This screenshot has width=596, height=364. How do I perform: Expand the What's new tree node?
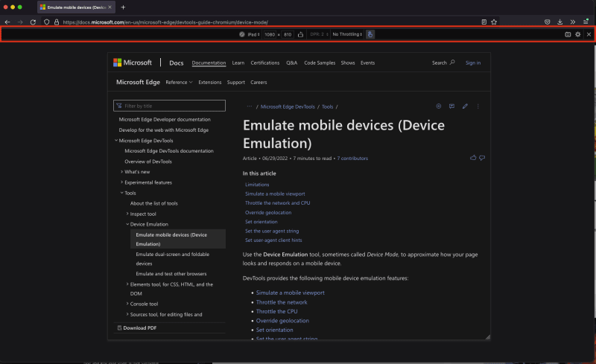pos(121,172)
